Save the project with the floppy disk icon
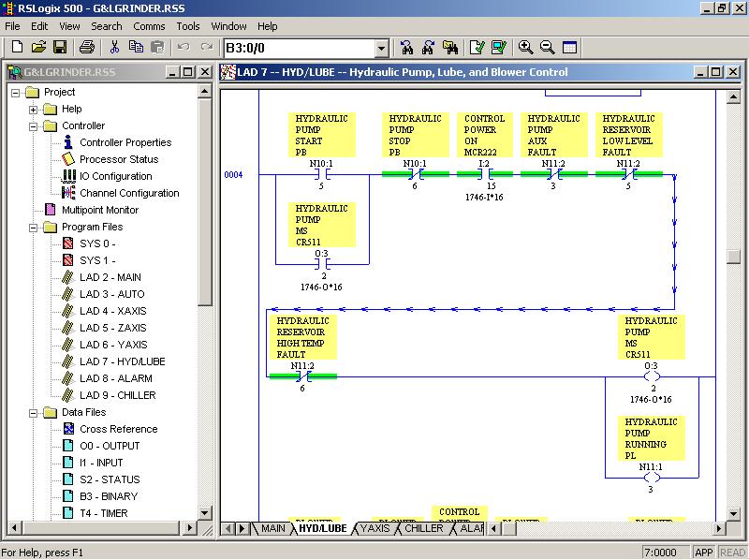This screenshot has width=749, height=560. (x=60, y=47)
